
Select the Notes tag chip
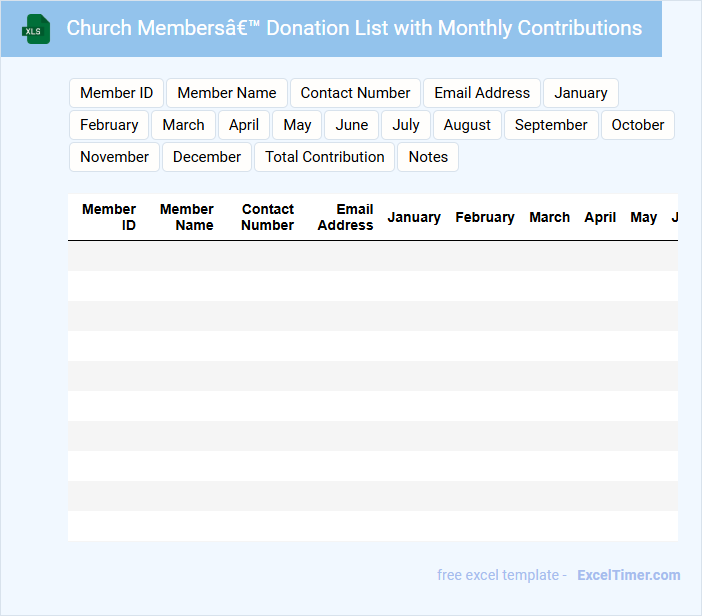tap(428, 157)
